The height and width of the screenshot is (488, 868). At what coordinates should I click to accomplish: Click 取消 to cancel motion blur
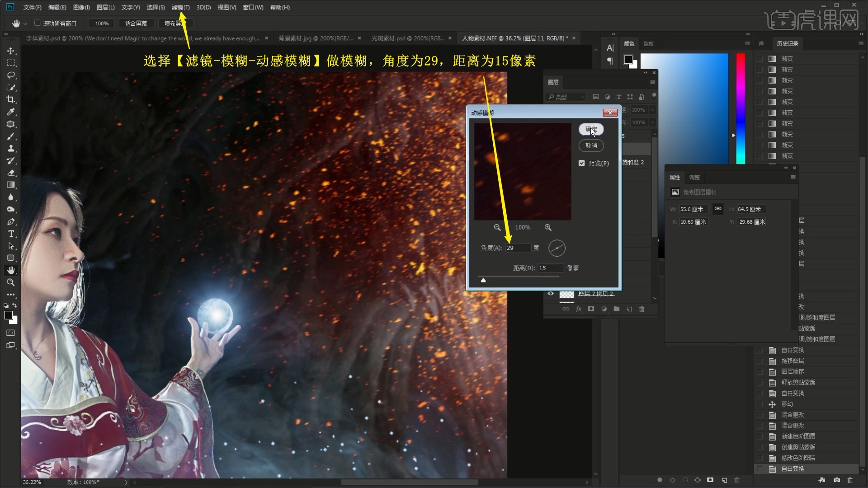click(591, 145)
